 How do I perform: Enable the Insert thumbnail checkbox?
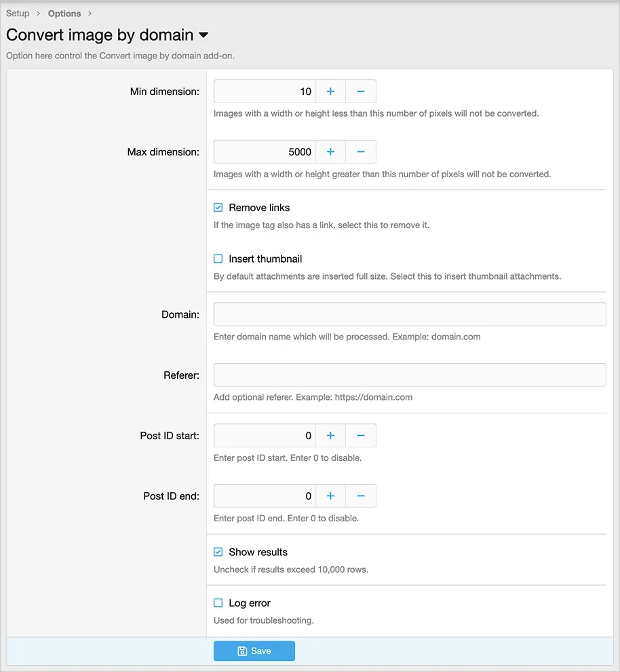(218, 259)
